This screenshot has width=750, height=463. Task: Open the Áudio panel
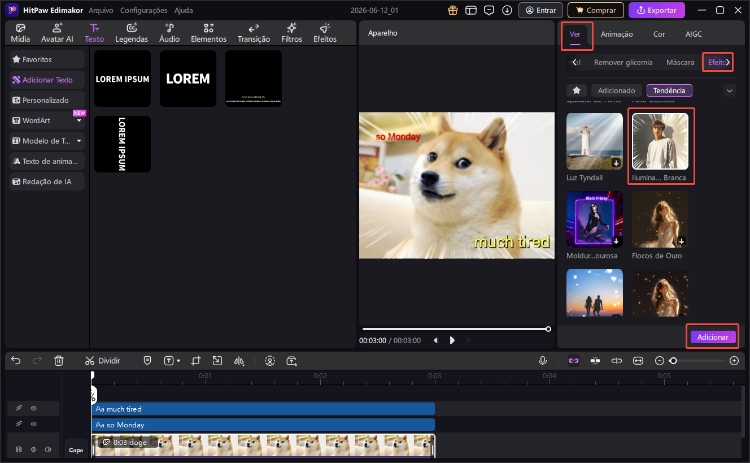coord(169,33)
